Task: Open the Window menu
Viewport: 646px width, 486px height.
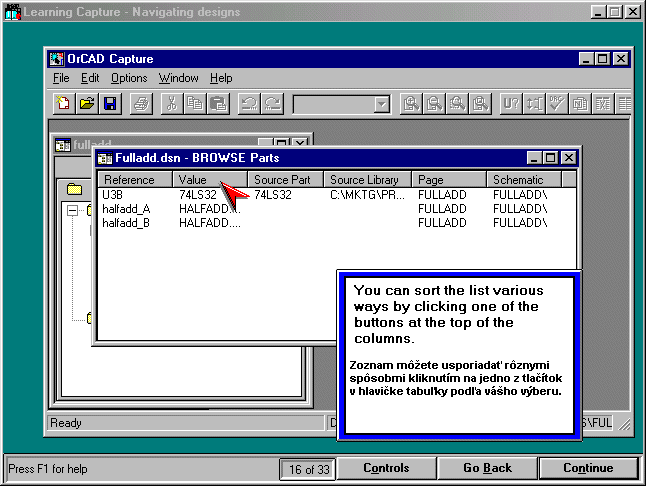Action: tap(178, 78)
